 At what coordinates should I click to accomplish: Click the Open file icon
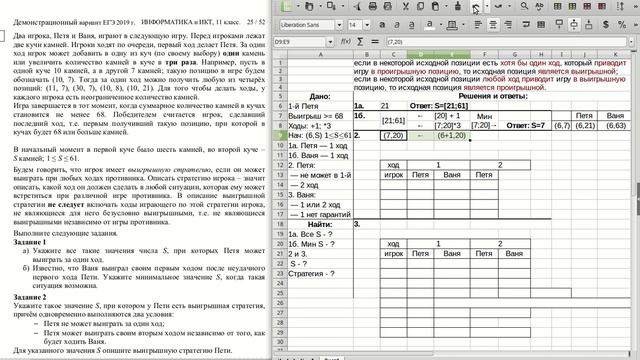coord(309,6)
